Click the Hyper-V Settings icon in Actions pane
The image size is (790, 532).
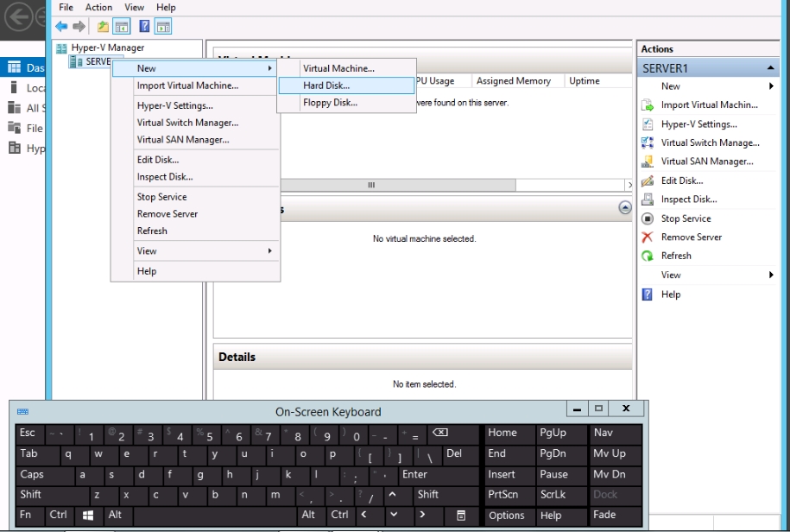coord(648,124)
